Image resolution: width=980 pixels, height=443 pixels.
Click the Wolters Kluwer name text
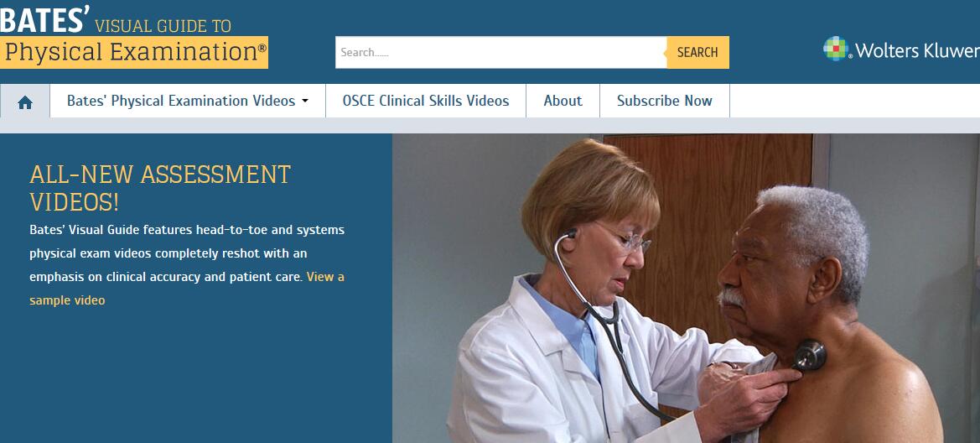coord(917,50)
